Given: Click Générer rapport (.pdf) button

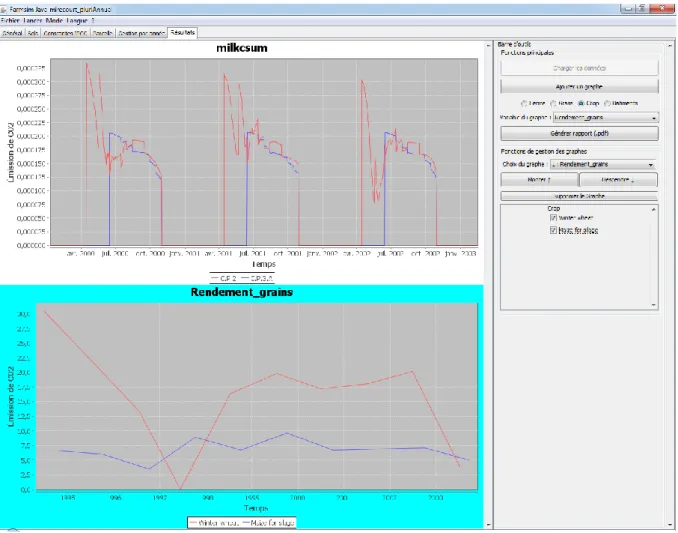Looking at the screenshot, I should click(x=579, y=134).
